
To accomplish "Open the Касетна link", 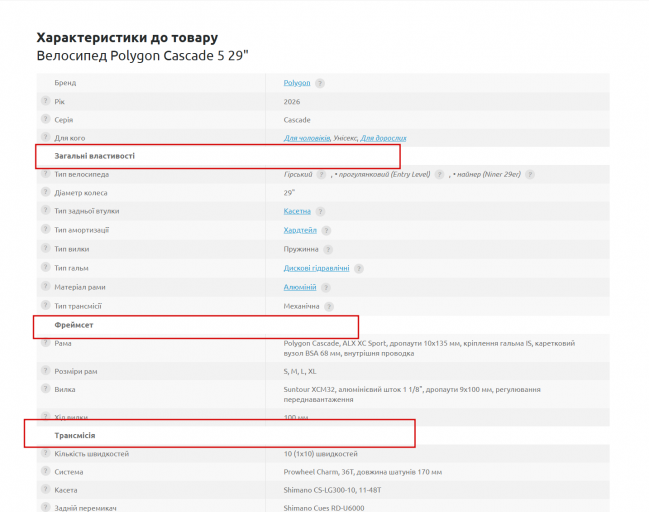I will (x=297, y=211).
